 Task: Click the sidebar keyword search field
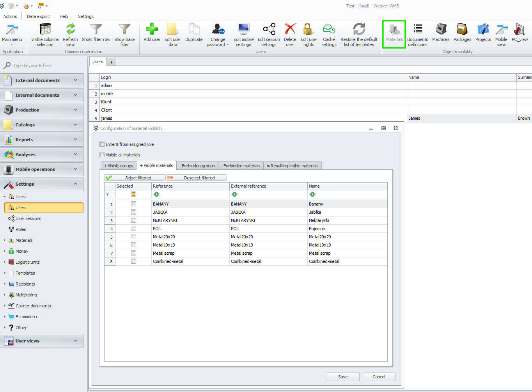click(x=45, y=66)
